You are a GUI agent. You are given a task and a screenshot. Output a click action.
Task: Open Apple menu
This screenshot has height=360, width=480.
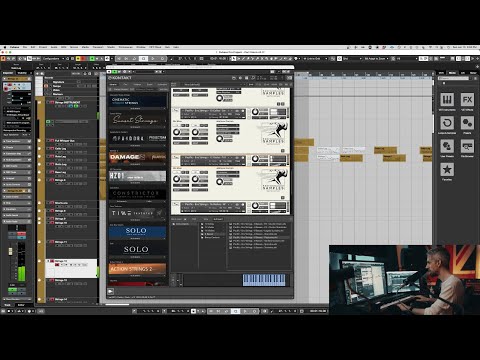5,47
